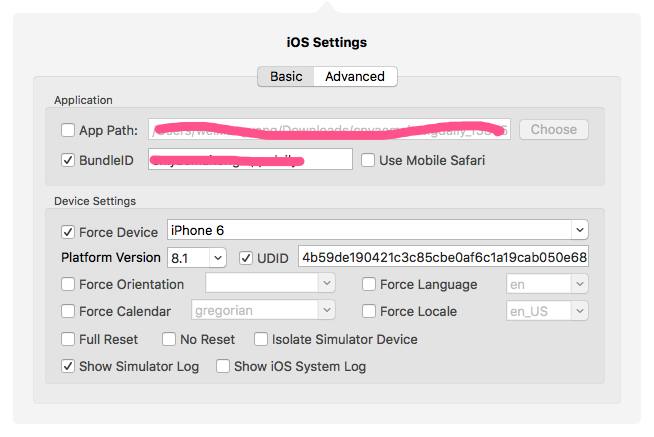
Task: Click the App Path text field
Action: pyautogui.click(x=330, y=130)
